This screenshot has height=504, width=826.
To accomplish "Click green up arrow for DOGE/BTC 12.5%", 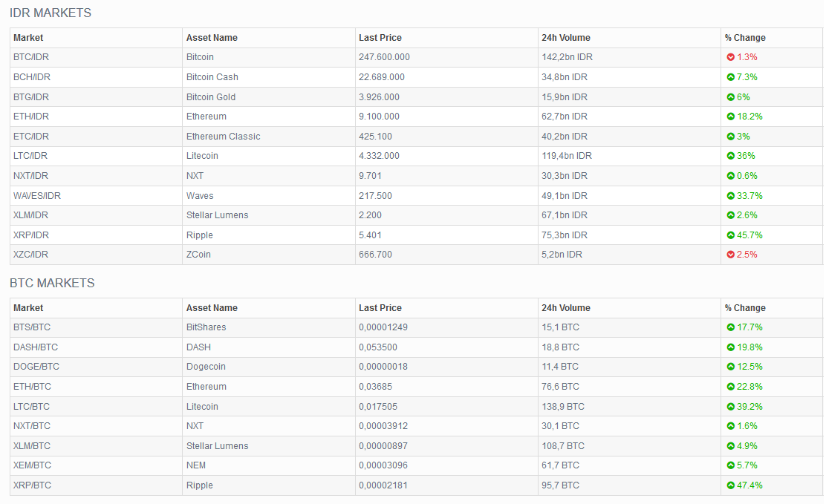I will 730,367.
